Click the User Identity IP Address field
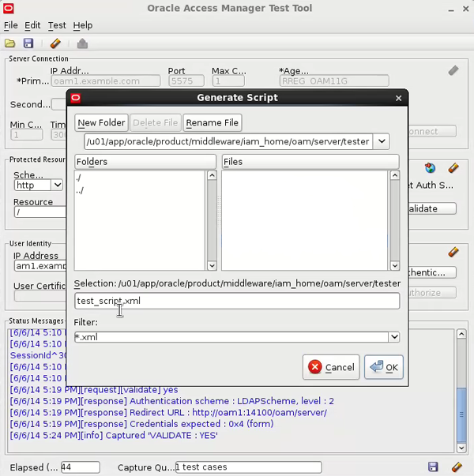474x476 pixels. tap(40, 266)
